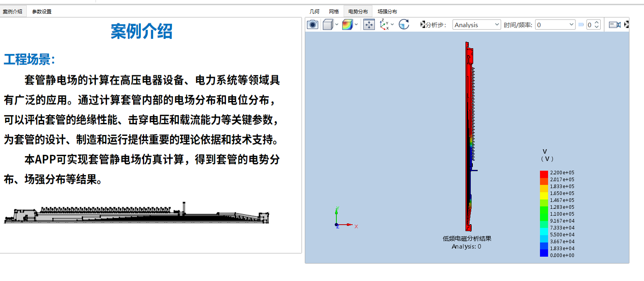Increase the frame number stepper value

[597, 23]
